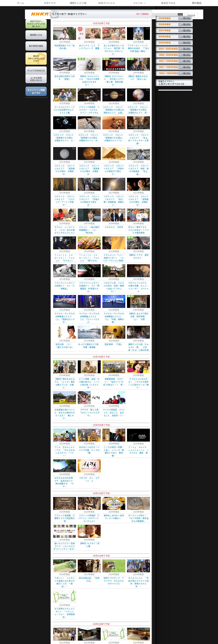
Task: Open thumbnail for 岩合光昭の世界ネコ歩き「能登」
Action: 65,64
